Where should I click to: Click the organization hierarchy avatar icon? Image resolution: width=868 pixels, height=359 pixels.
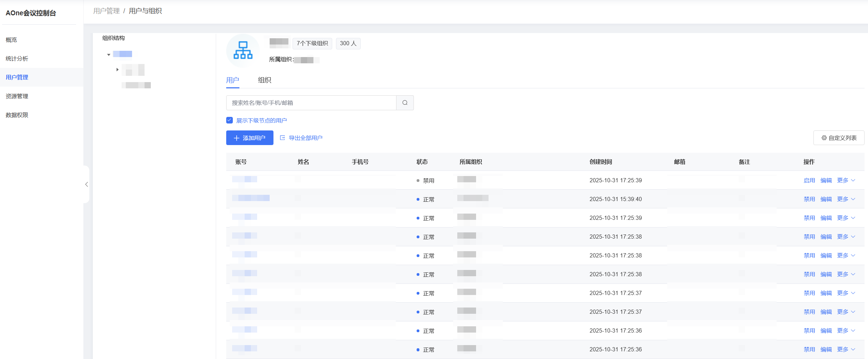[243, 50]
